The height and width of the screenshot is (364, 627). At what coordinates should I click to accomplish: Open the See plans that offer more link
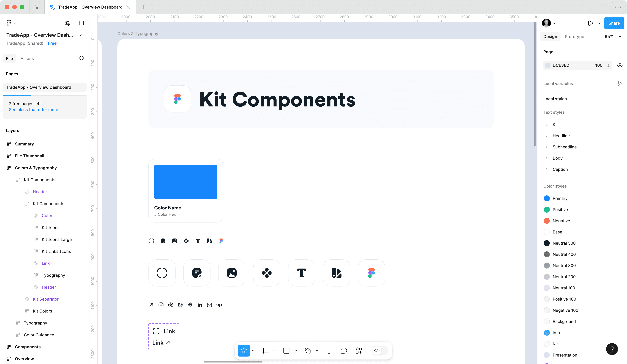coord(34,110)
